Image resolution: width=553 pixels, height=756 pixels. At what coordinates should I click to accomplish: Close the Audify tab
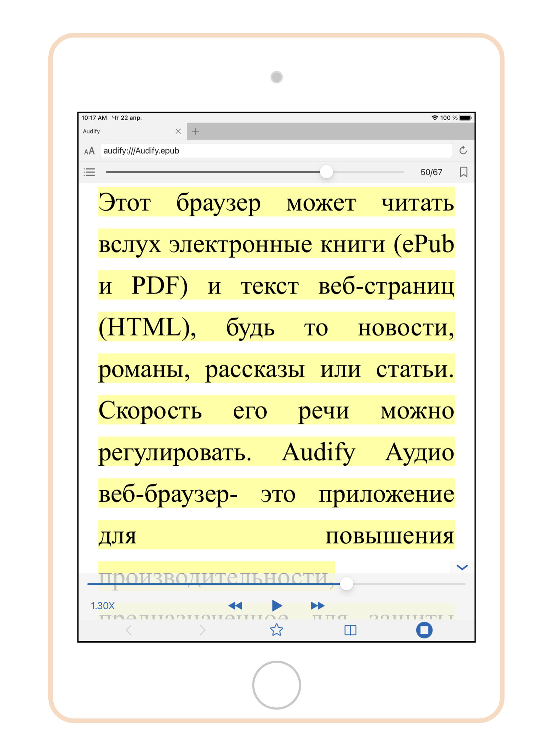click(x=178, y=131)
